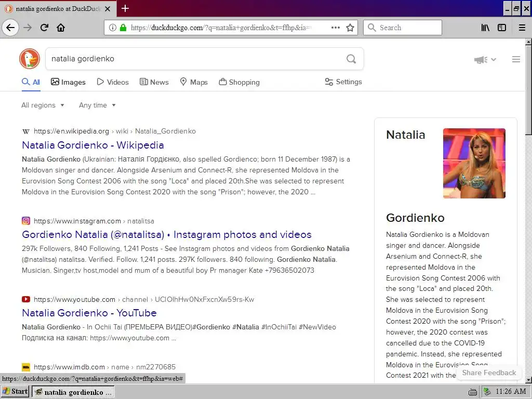
Task: Open Firefox hamburger application menu
Action: (x=522, y=28)
